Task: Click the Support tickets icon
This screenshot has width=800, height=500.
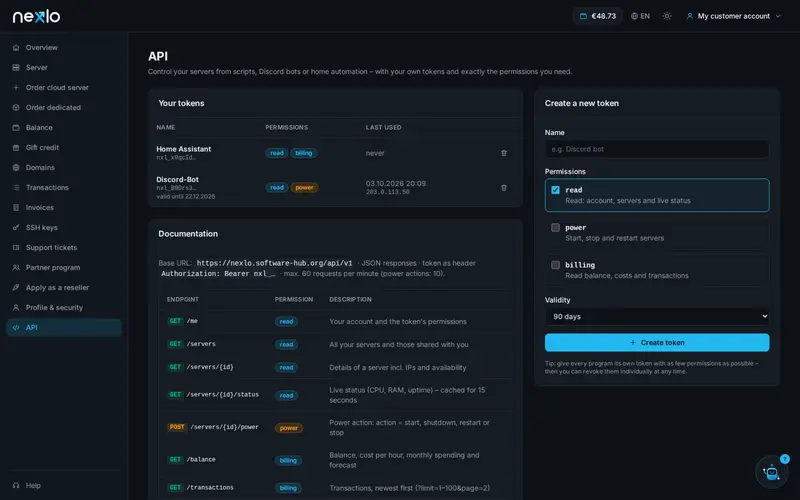Action: (16, 247)
